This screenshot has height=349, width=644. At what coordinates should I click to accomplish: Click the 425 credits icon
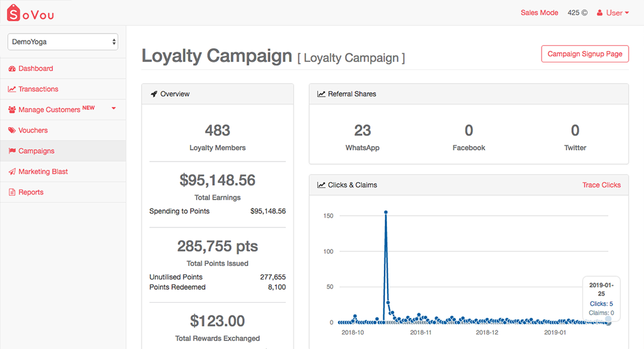coord(585,13)
